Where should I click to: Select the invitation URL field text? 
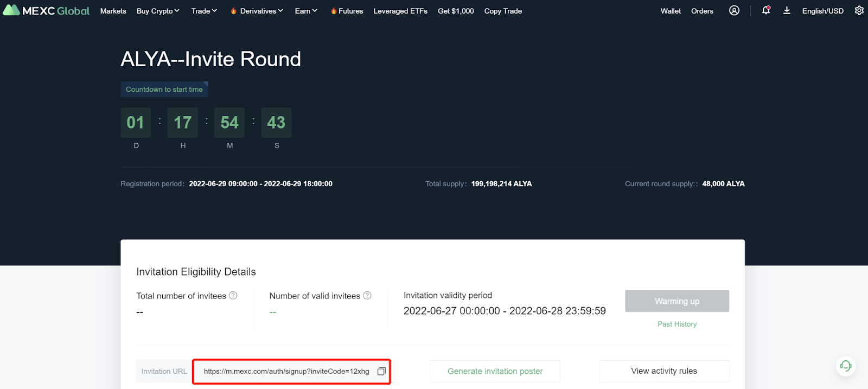(x=286, y=371)
